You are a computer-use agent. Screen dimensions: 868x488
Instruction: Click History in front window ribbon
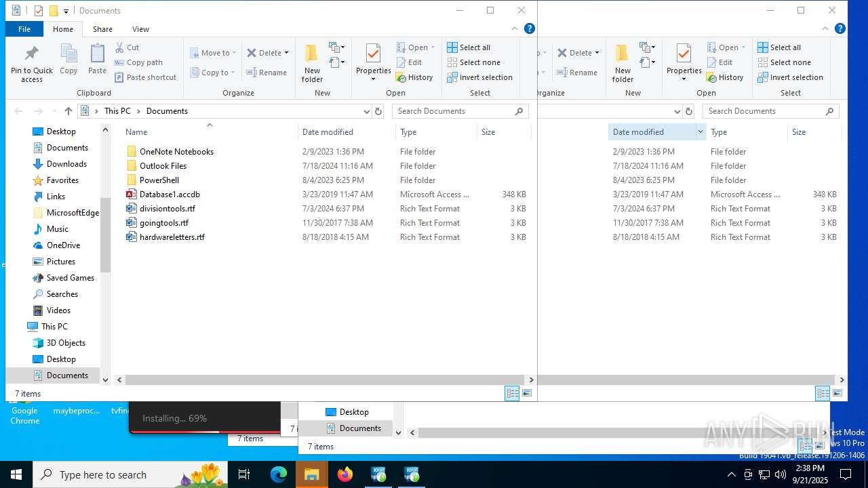click(414, 77)
